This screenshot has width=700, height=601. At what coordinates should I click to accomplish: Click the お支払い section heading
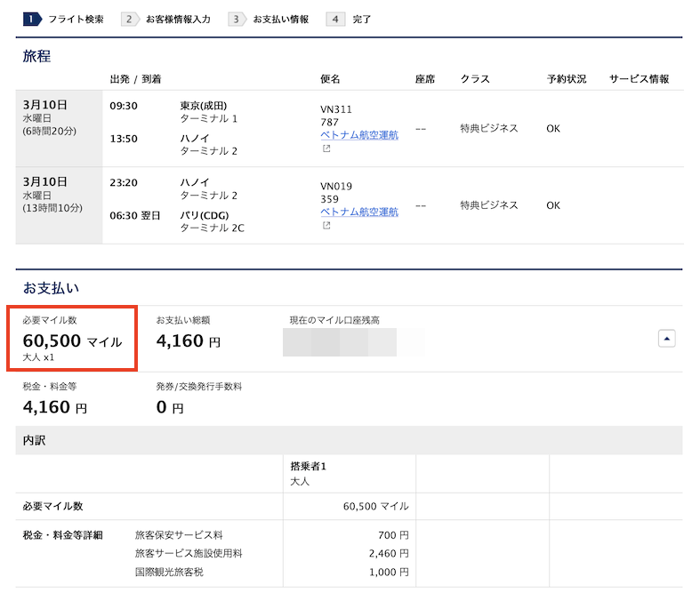point(51,288)
